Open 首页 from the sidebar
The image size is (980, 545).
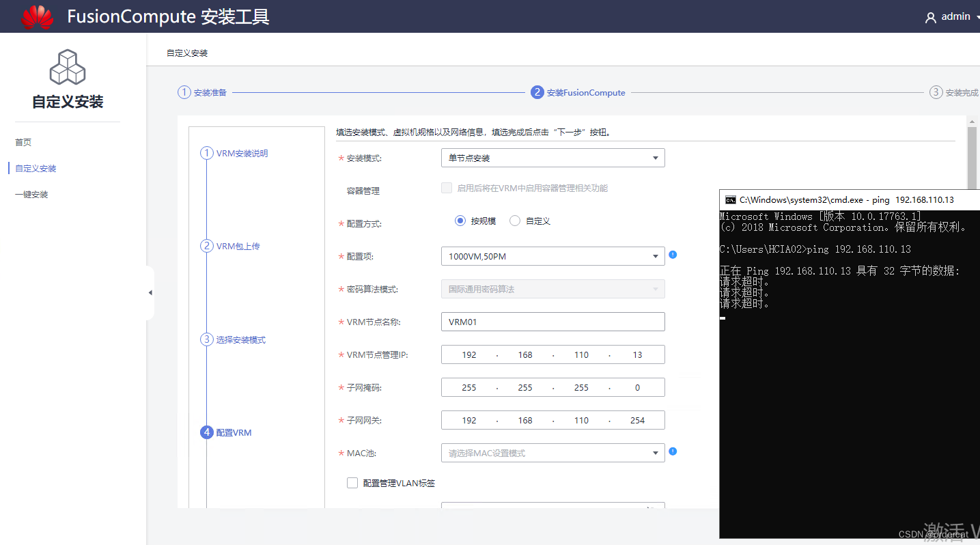point(23,142)
